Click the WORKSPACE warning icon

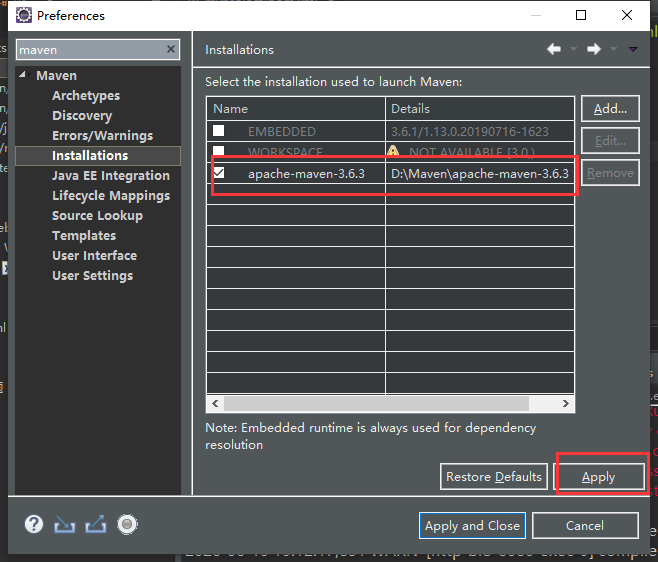coord(393,151)
